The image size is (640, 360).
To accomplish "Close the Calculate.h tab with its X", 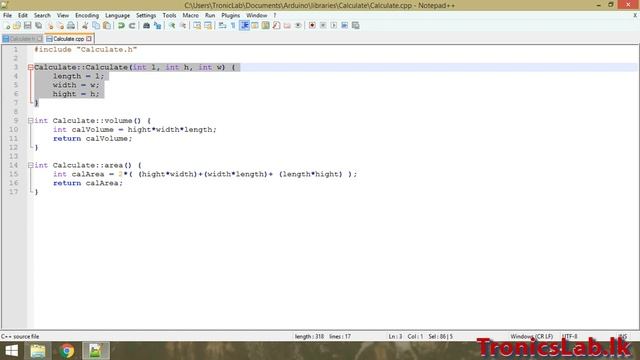I will [40, 39].
